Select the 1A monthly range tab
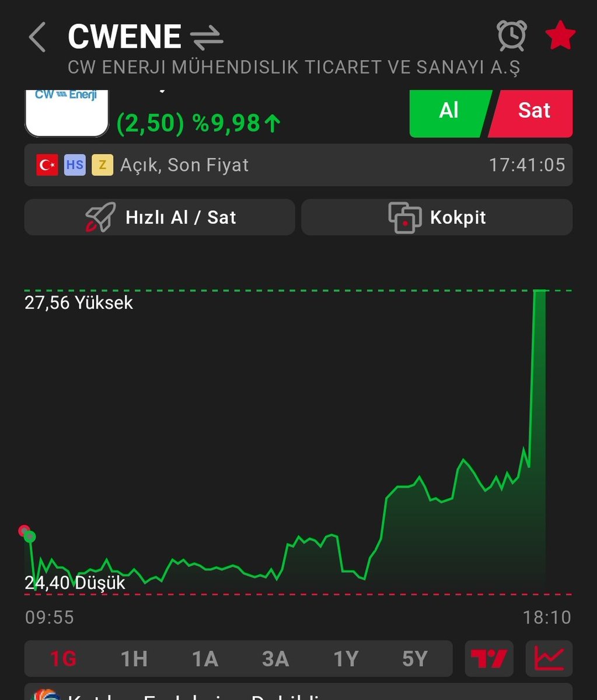 tap(205, 659)
